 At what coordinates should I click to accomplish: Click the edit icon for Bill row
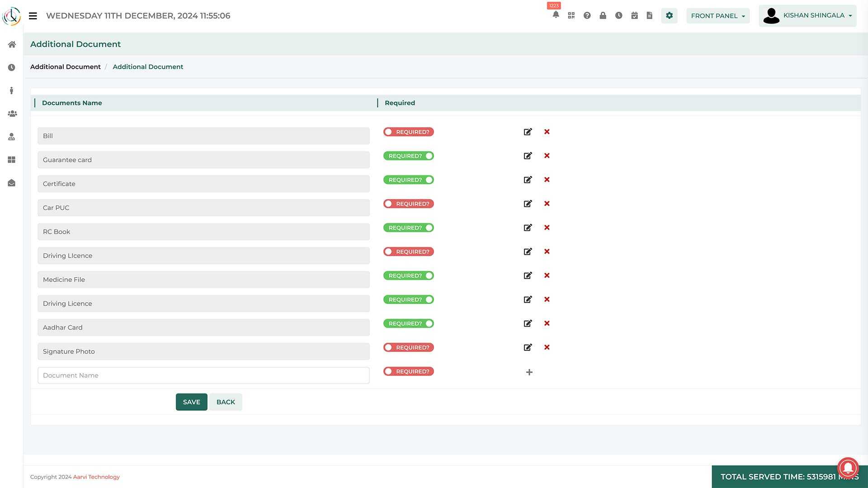(x=528, y=132)
